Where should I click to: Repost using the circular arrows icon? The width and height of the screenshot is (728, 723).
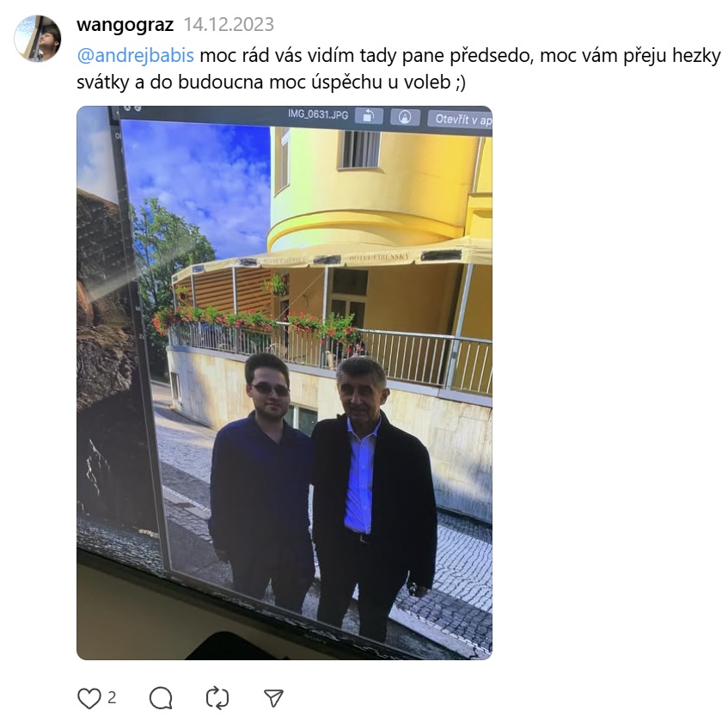[x=217, y=698]
